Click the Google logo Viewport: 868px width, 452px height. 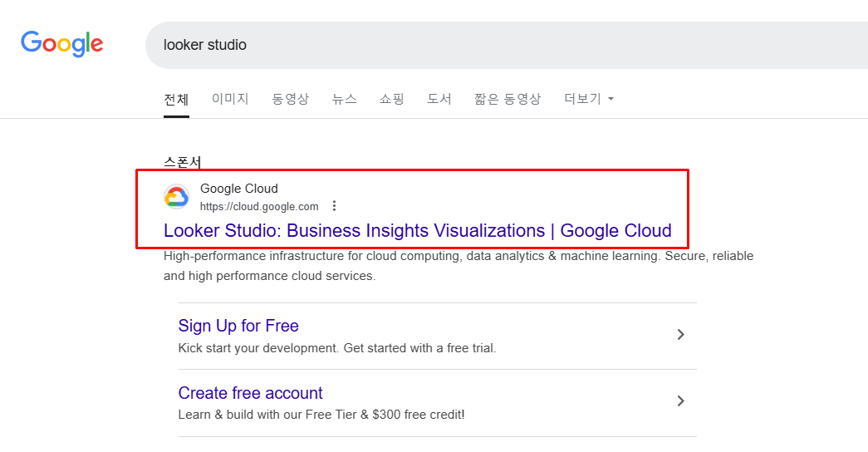point(61,44)
